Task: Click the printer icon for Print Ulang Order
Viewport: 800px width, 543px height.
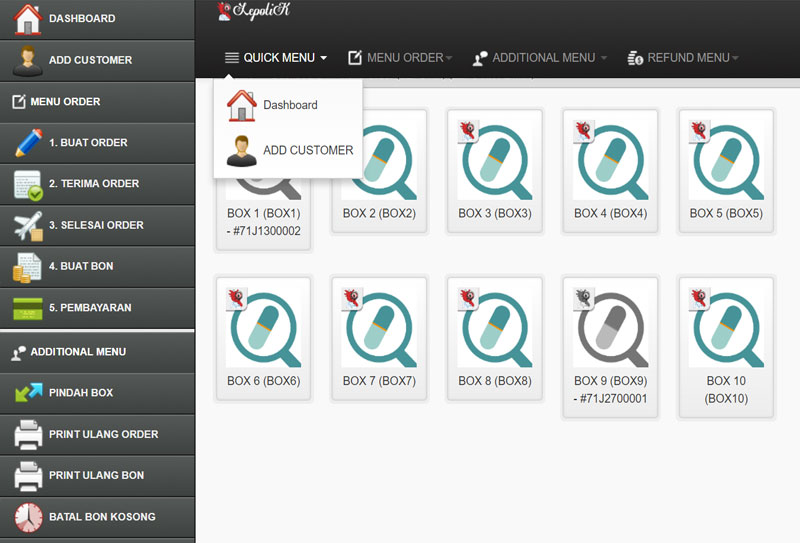Action: (28, 434)
